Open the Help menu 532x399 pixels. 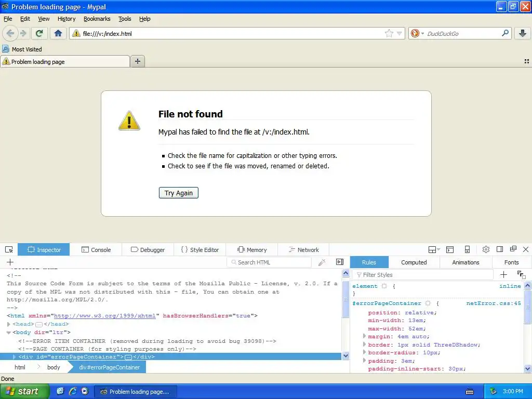tap(144, 19)
